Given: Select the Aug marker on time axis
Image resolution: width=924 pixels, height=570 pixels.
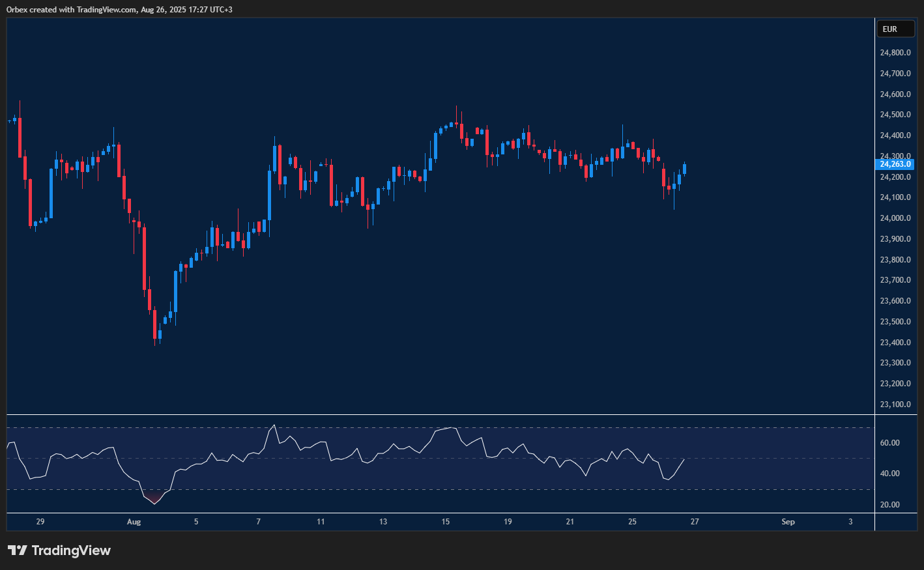Looking at the screenshot, I should tap(134, 522).
